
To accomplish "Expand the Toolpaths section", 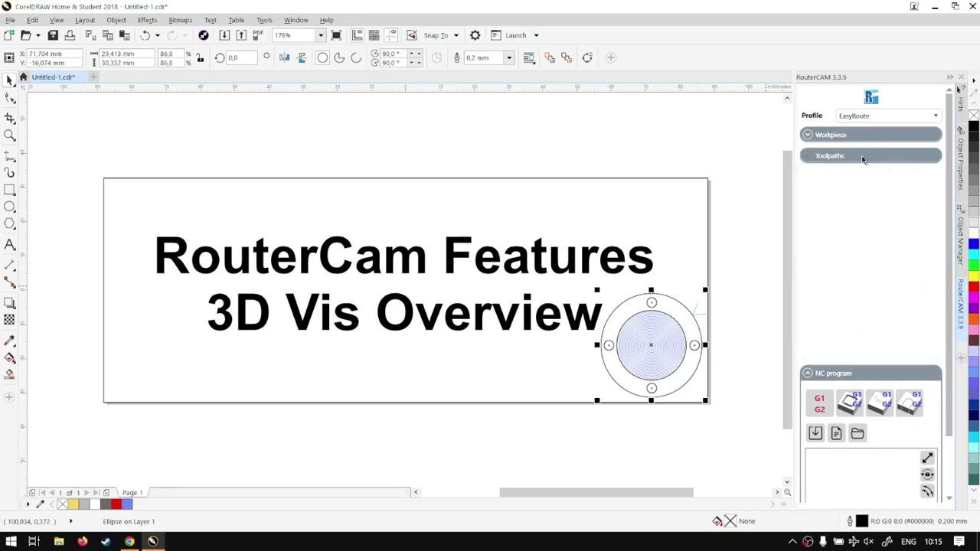I will [x=871, y=156].
